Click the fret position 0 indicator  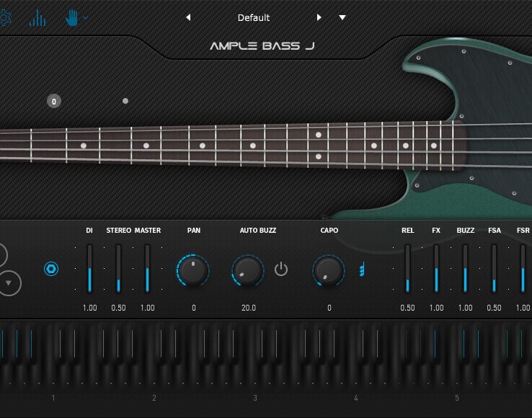54,101
